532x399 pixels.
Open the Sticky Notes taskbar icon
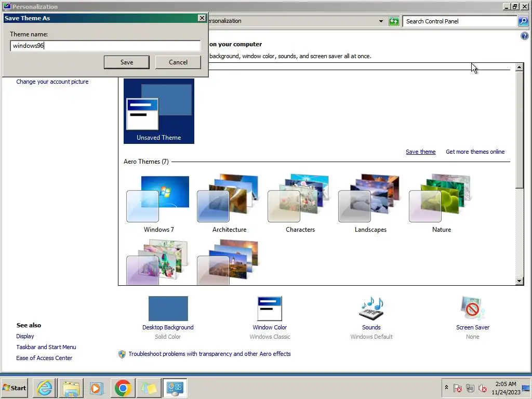pos(149,388)
